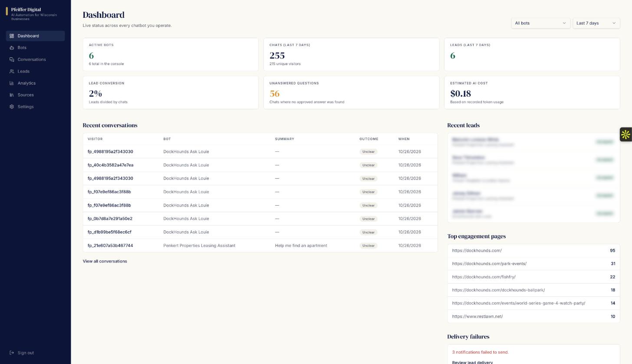
Task: Open conversation from visitor fp_d1b99be5f68ec6cf
Action: tap(109, 232)
